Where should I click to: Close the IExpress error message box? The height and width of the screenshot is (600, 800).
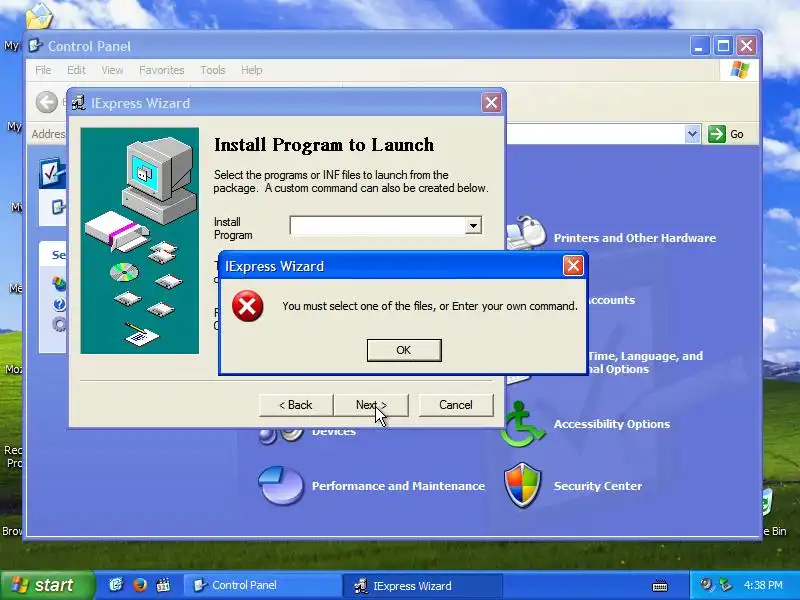[572, 265]
